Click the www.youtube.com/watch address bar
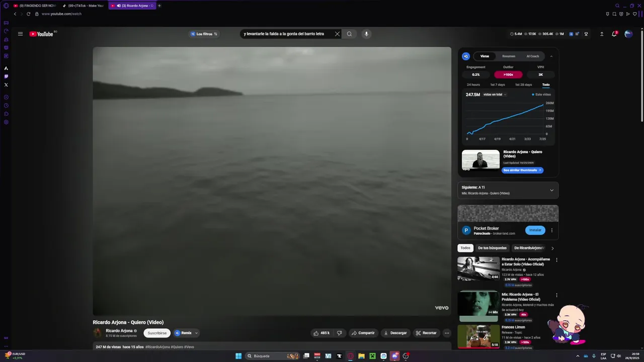 [x=61, y=14]
